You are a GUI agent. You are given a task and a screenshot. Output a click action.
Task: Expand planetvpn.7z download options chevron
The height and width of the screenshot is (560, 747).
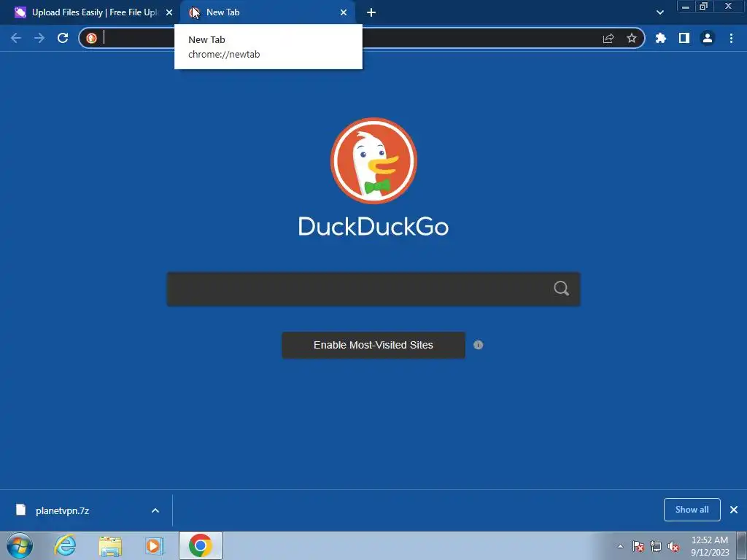[155, 510]
